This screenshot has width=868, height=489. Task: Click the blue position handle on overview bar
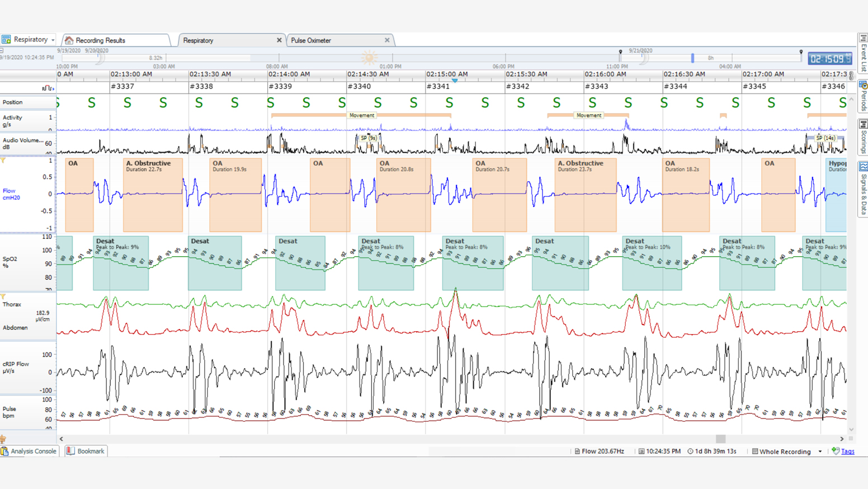692,58
